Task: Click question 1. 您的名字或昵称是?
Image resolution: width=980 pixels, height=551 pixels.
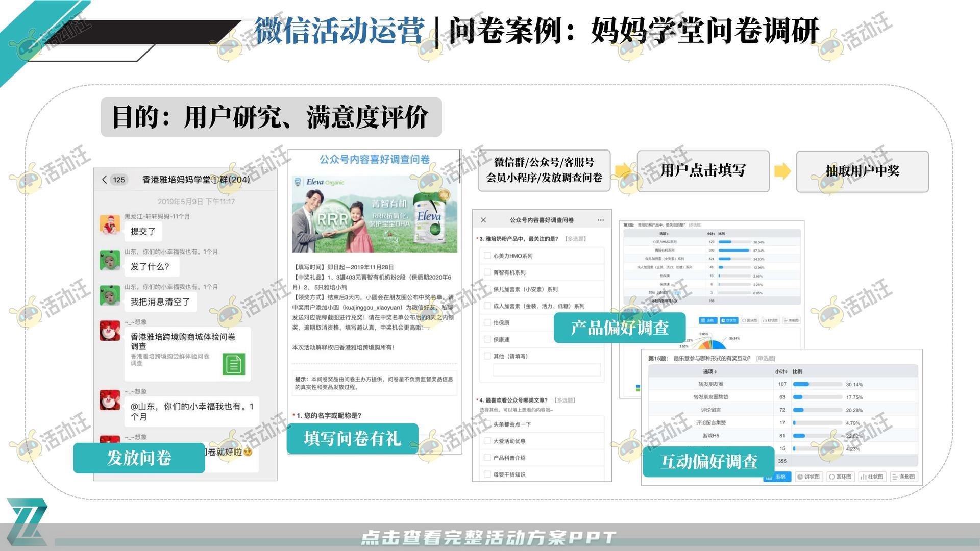Action: (328, 416)
